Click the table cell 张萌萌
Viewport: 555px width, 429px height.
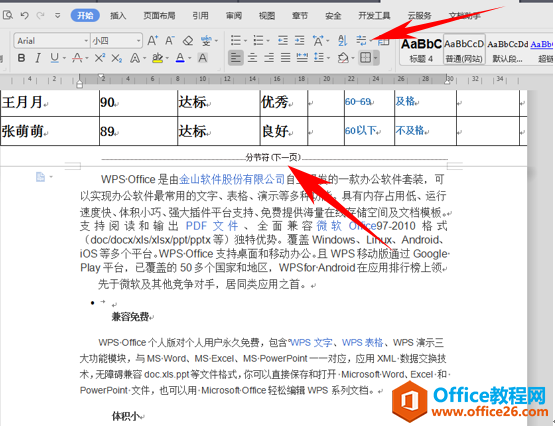click(x=50, y=131)
